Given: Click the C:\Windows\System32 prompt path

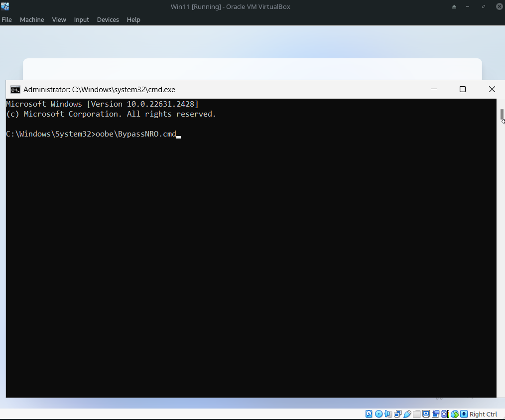Looking at the screenshot, I should coord(49,134).
